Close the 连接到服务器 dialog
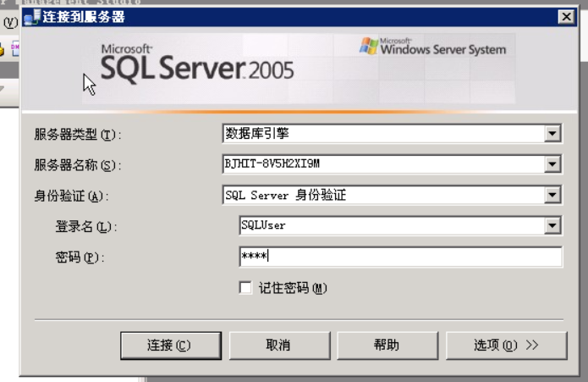The width and height of the screenshot is (588, 382). tap(566, 17)
